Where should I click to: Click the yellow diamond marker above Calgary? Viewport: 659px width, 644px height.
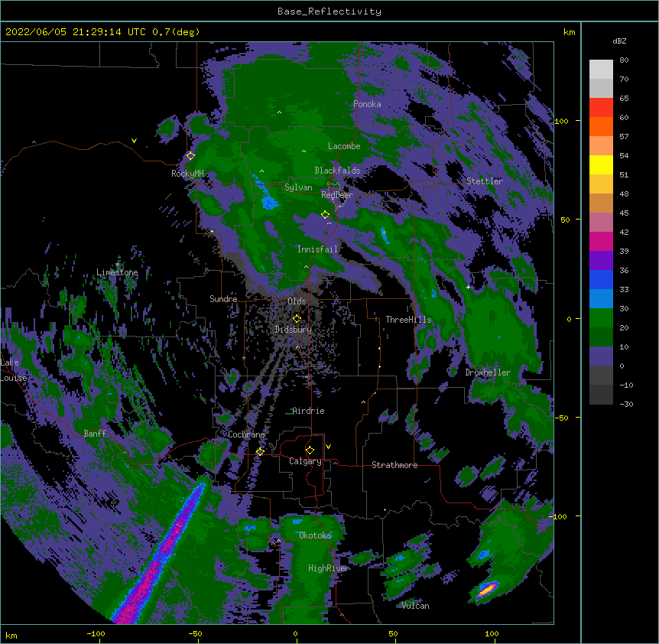(x=310, y=450)
